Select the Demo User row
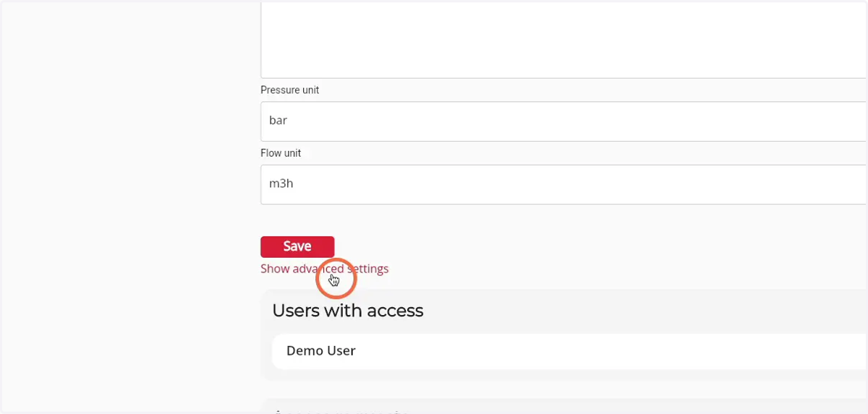The width and height of the screenshot is (868, 414). [570, 351]
